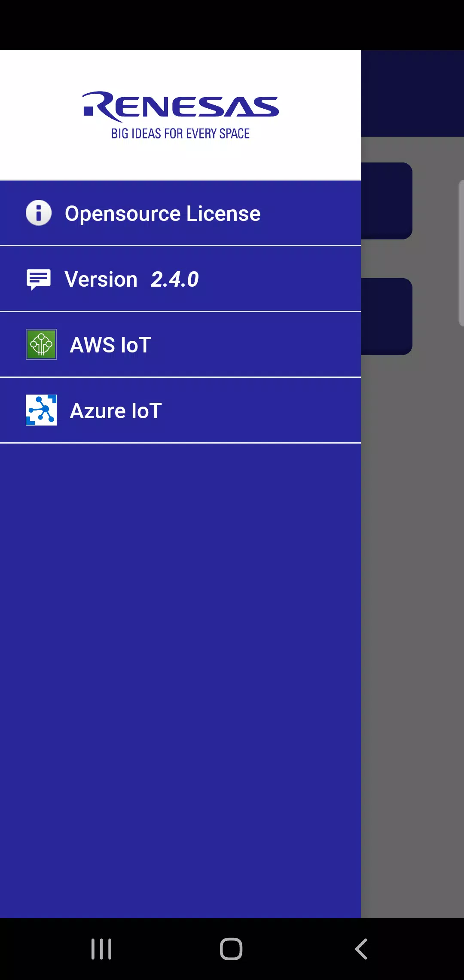Open recent apps from navigation bar
This screenshot has width=464, height=980.
(101, 949)
